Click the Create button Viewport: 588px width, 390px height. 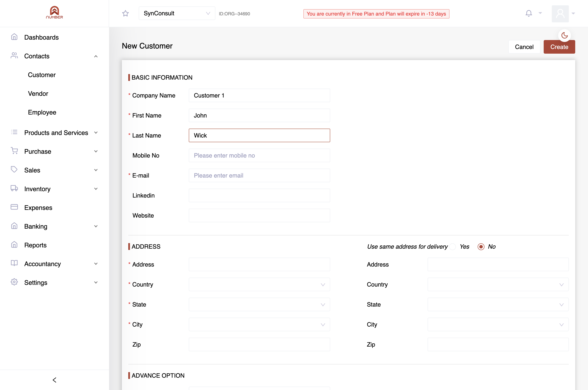click(559, 47)
